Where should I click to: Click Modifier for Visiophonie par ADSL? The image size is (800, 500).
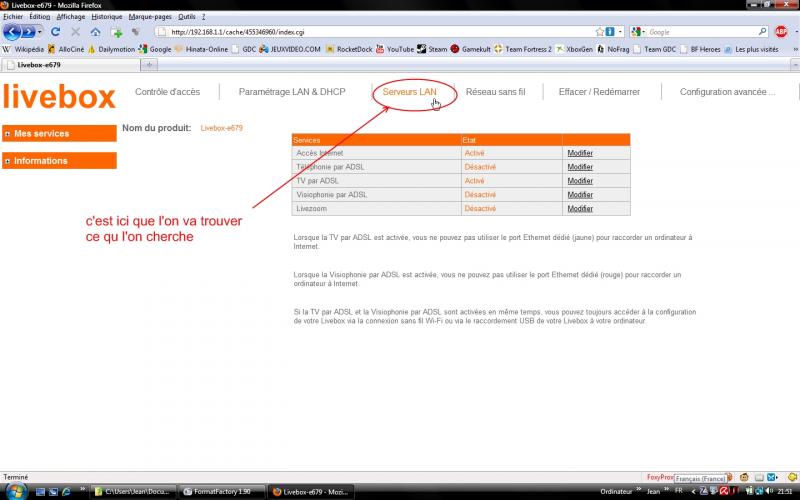coord(580,194)
